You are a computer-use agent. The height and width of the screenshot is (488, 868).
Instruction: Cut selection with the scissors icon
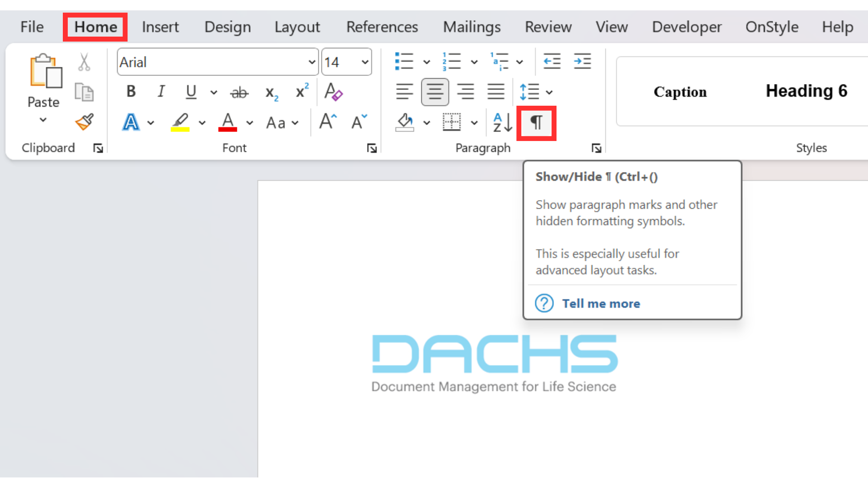pyautogui.click(x=84, y=62)
